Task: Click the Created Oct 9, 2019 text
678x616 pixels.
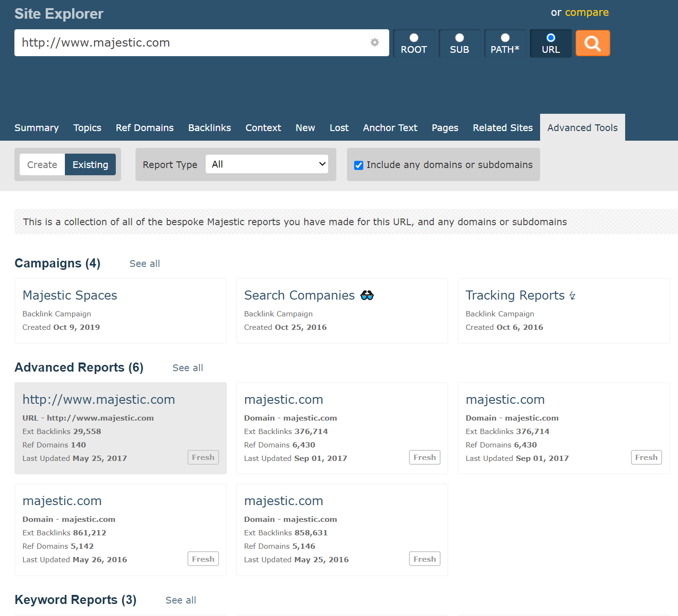Action: point(61,327)
